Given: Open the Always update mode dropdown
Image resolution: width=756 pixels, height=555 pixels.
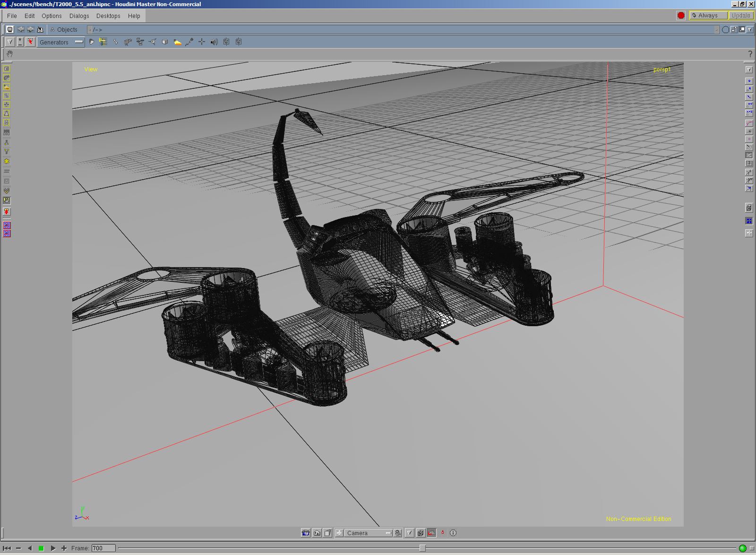Looking at the screenshot, I should pyautogui.click(x=708, y=16).
